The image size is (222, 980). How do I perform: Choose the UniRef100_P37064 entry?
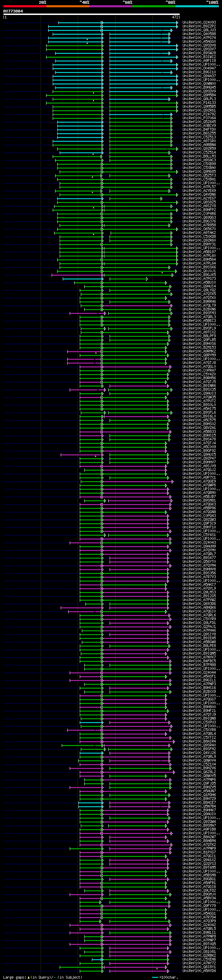tap(199, 118)
